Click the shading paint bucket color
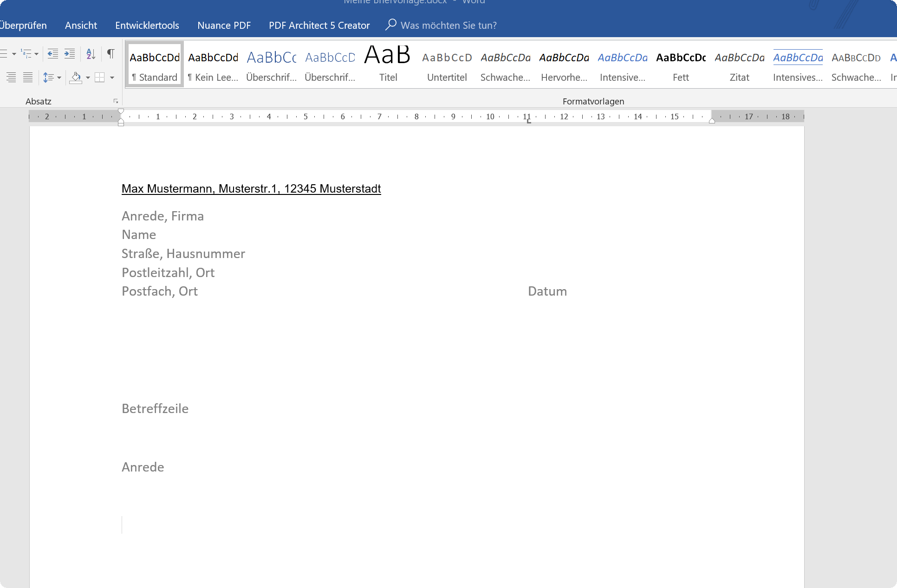 (76, 78)
